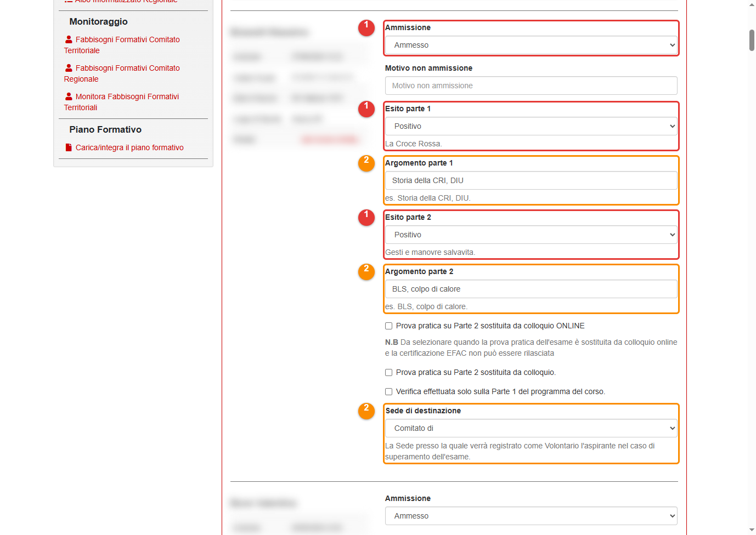The image size is (756, 535).
Task: Click the 'es. BLS, colpo di calore.' hint
Action: (426, 306)
